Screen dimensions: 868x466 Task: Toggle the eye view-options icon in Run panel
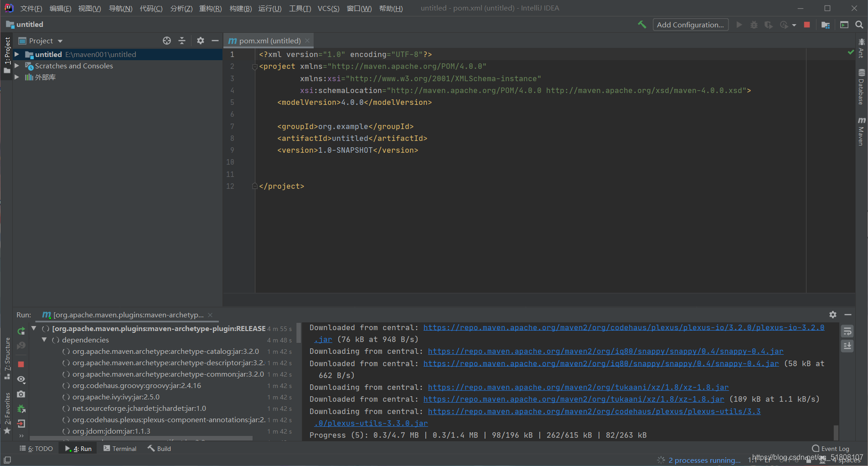(x=21, y=379)
